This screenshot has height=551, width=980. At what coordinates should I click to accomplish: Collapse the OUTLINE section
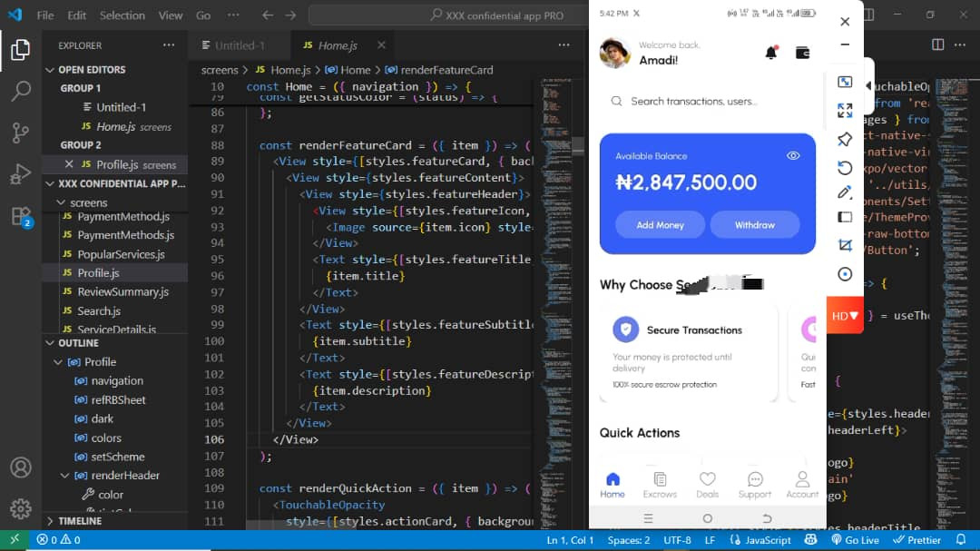50,343
